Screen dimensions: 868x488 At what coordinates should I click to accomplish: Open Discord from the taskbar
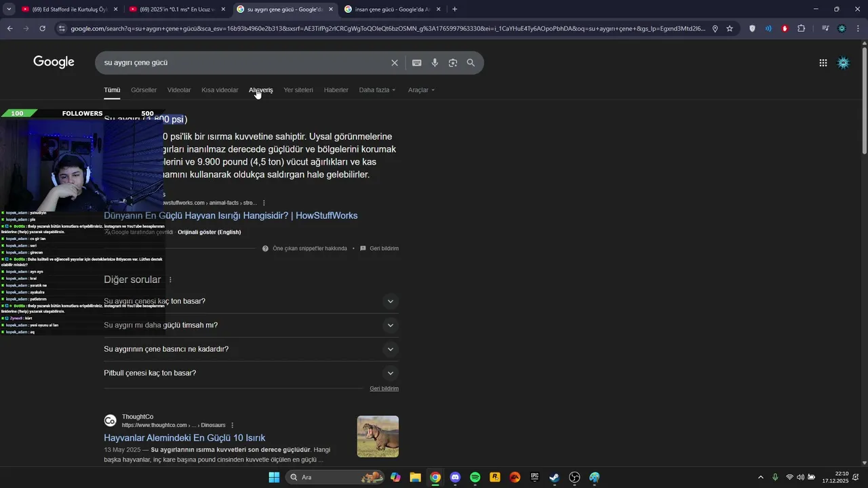[455, 477]
